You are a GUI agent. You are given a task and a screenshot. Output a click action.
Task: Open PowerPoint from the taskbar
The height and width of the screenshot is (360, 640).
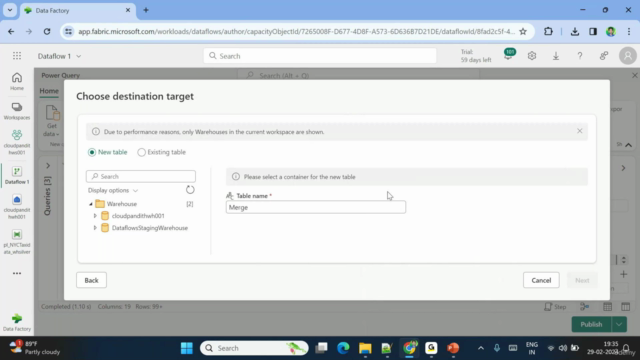(453, 348)
